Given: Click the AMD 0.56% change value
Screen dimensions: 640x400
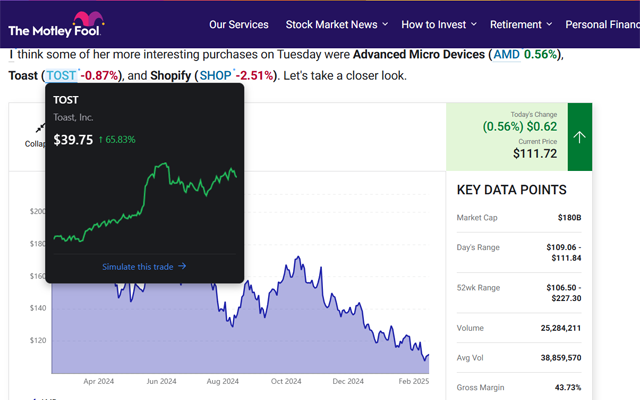Looking at the screenshot, I should point(540,54).
